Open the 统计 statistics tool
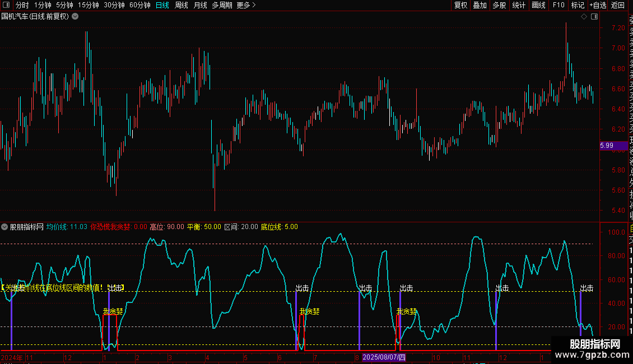The width and height of the screenshot is (633, 364). click(519, 6)
